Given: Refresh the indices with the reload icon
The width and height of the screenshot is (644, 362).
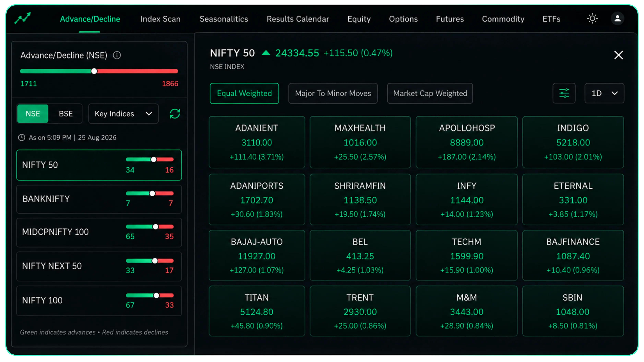Looking at the screenshot, I should tap(175, 114).
